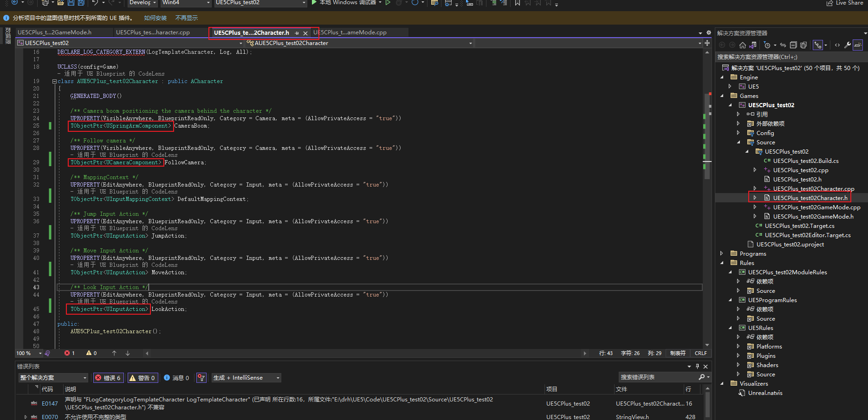Go to previous issue using up arrow

114,353
